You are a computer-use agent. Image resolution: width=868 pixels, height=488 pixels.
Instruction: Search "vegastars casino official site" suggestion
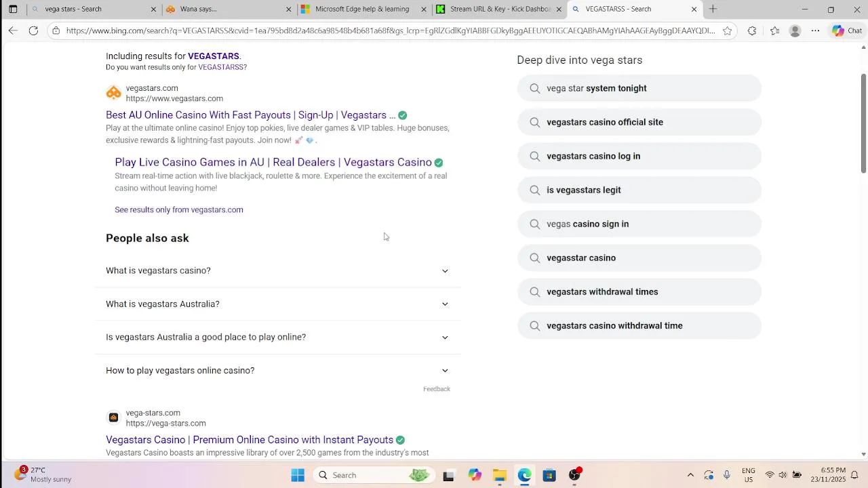pos(639,122)
